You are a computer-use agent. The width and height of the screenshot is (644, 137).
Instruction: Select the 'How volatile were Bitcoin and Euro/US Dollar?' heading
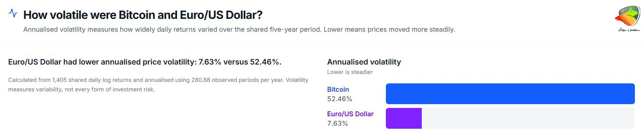click(x=143, y=15)
